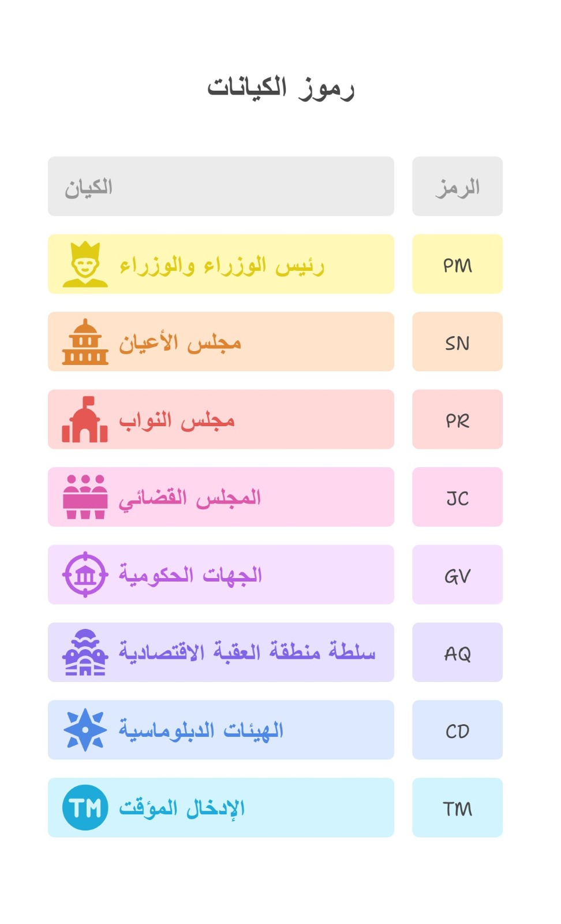Screen dimensions: 561x924
Task: Select the SN code cell
Action: click(x=457, y=342)
